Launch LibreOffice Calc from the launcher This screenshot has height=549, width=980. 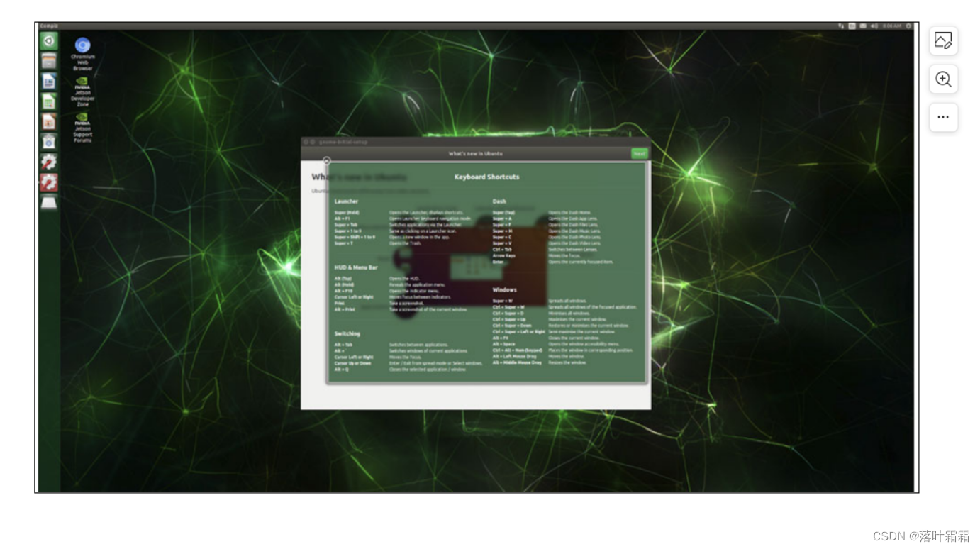tap(48, 101)
